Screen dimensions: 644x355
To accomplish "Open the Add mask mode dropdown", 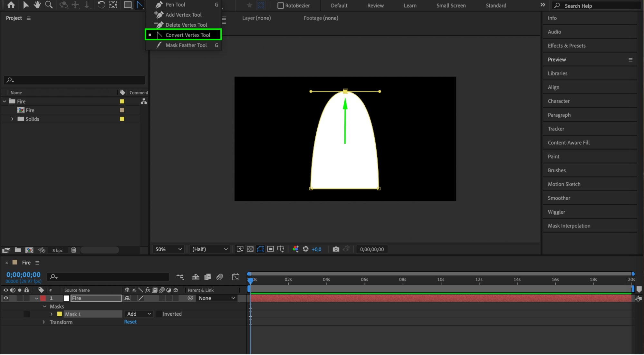I will (139, 314).
